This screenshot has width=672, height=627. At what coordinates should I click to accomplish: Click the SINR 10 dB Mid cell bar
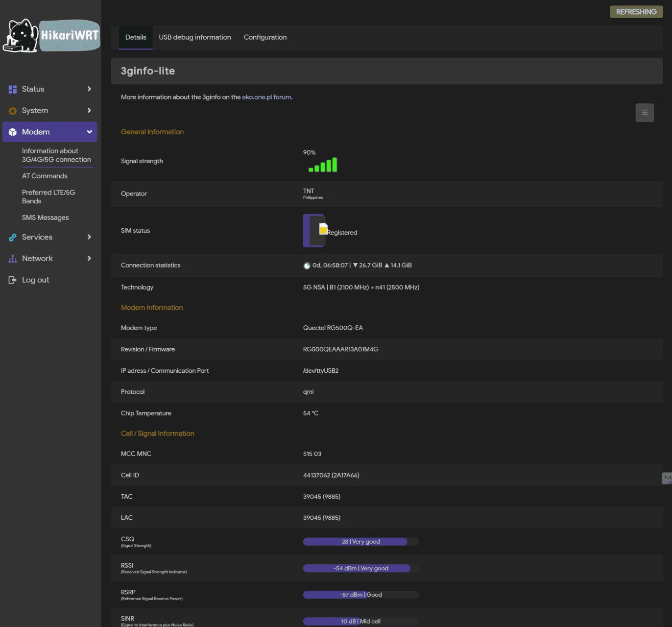click(x=360, y=621)
